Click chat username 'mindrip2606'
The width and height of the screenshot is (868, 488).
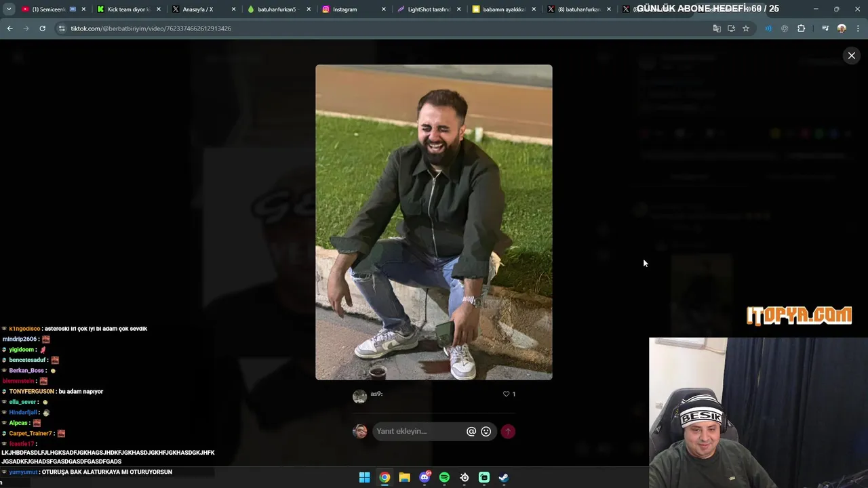point(20,340)
